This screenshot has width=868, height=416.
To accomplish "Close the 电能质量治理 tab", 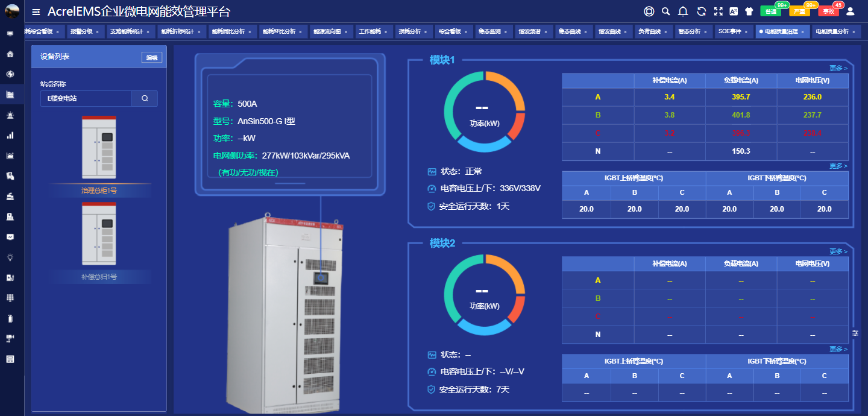I will 803,31.
